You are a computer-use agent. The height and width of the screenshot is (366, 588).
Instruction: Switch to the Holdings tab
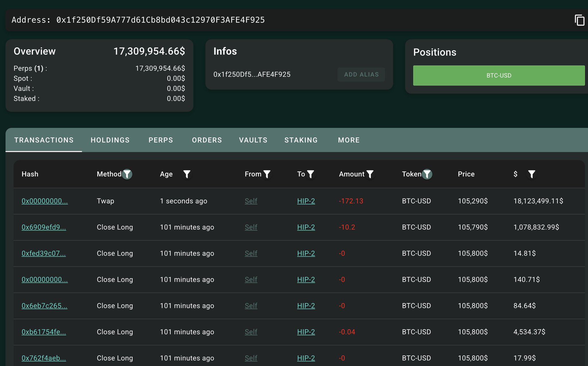coord(110,140)
